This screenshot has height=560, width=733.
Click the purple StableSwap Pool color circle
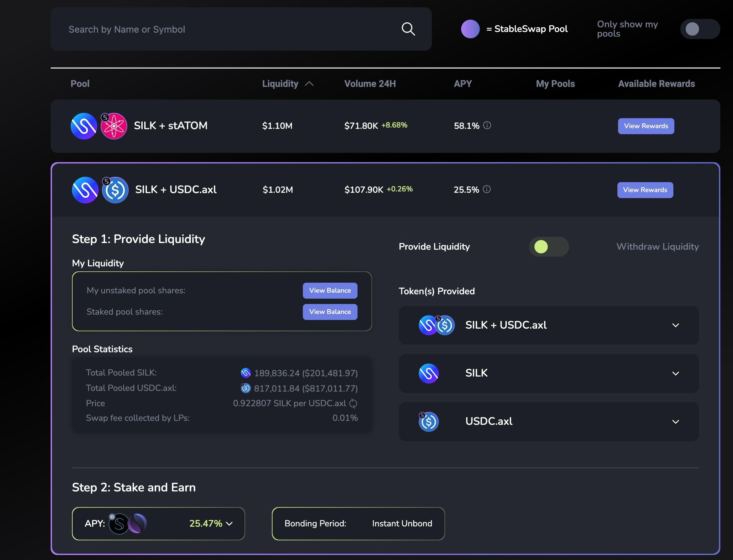(x=470, y=29)
